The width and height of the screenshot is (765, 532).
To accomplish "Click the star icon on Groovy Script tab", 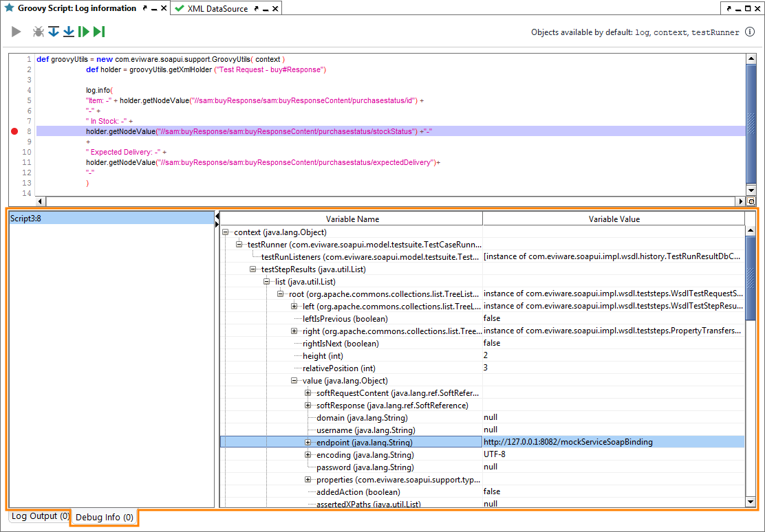I will (x=8, y=8).
